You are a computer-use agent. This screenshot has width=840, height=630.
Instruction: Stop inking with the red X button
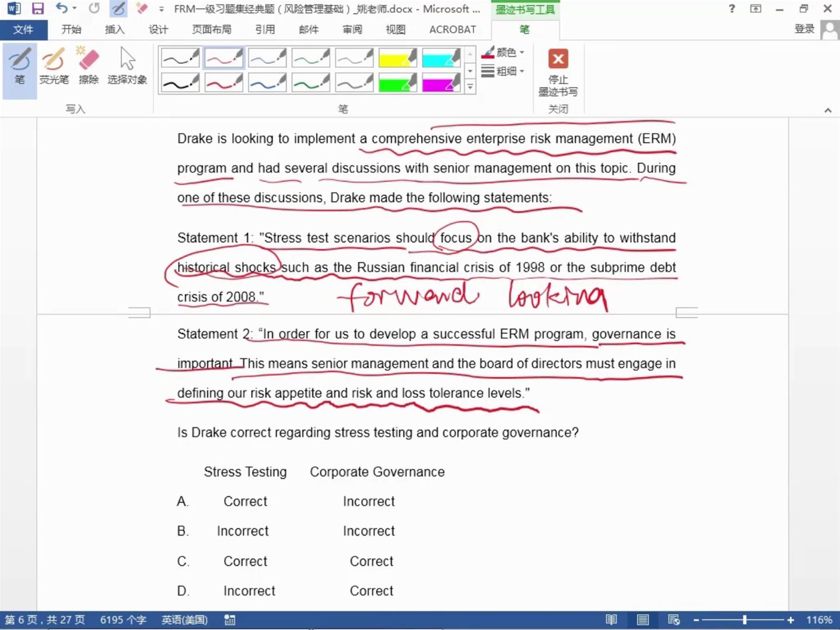tap(558, 72)
